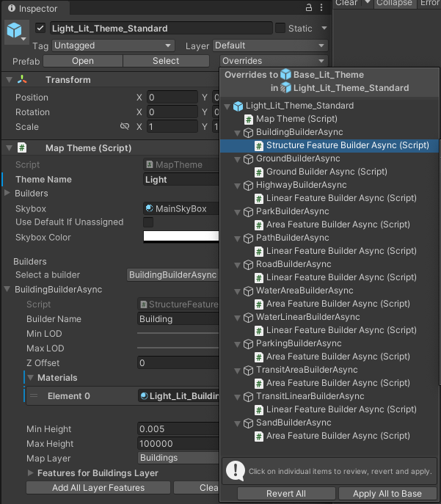Click the HighwayBuilderAsync object icon
The height and width of the screenshot is (504, 441).
[248, 185]
